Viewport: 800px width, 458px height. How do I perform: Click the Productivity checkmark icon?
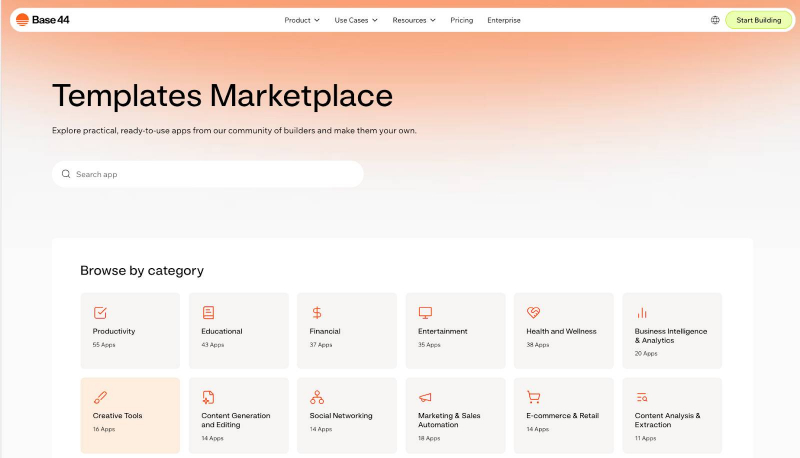(x=100, y=313)
